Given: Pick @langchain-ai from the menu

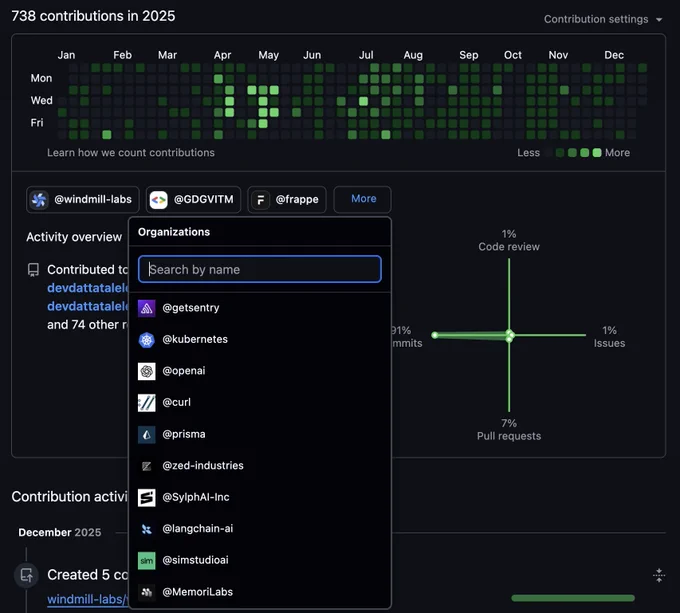Looking at the screenshot, I should click(260, 529).
